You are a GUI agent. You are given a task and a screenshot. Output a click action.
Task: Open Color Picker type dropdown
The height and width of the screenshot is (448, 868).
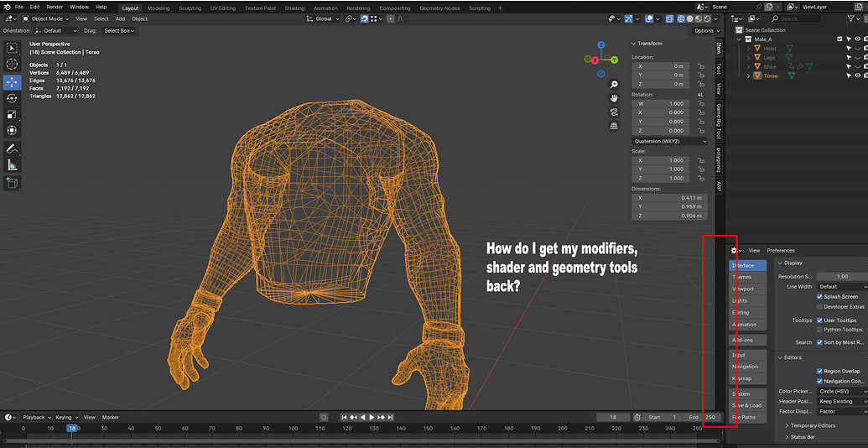click(x=843, y=392)
